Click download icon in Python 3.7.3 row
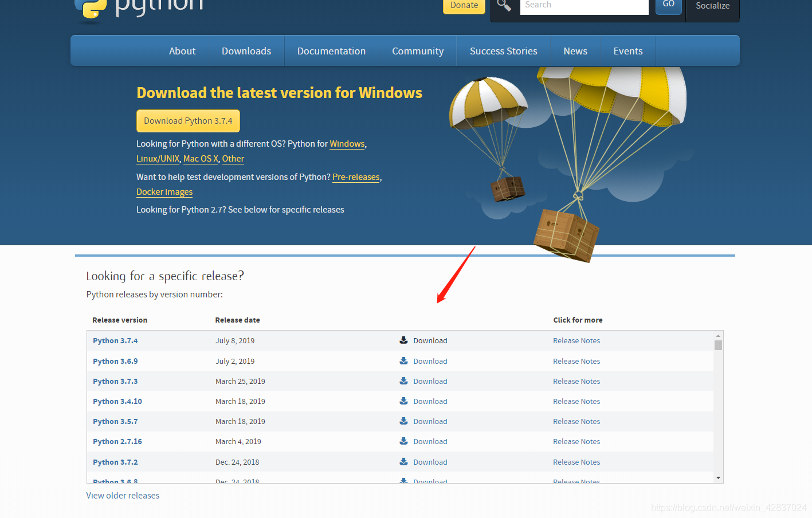Screen dimensions: 812x518 (x=403, y=381)
